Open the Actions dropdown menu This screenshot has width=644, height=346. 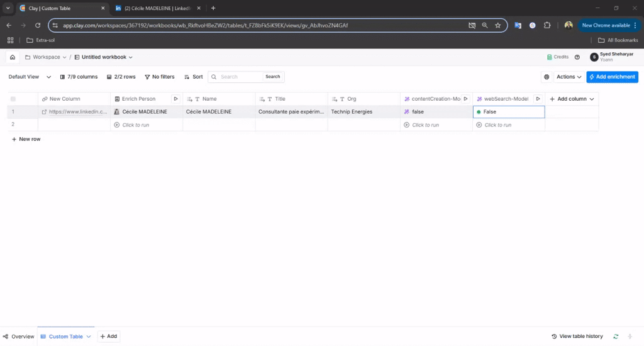[569, 77]
